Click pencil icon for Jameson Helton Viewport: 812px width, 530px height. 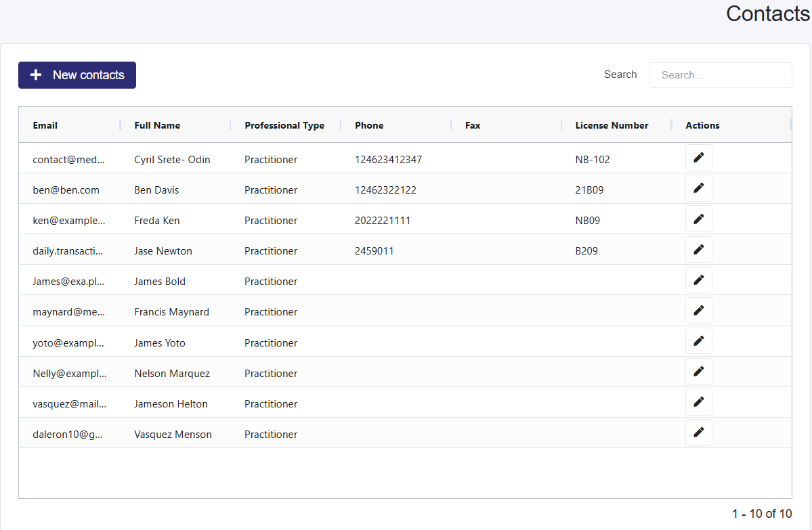698,402
